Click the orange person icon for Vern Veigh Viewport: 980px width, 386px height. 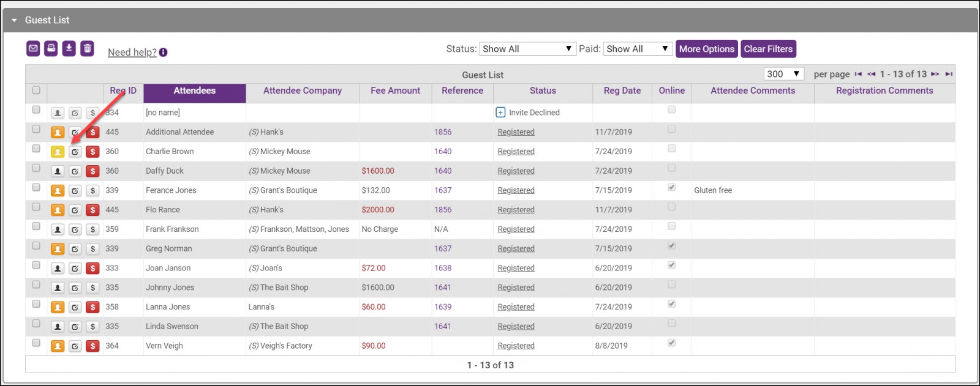pos(58,346)
